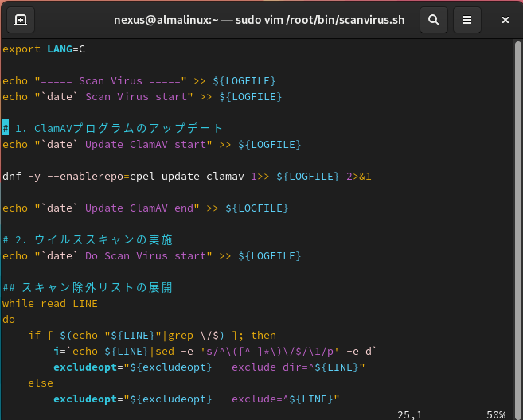Image resolution: width=523 pixels, height=420 pixels.
Task: Click the 'Do Scan Virus start' echo line
Action: click(x=151, y=256)
